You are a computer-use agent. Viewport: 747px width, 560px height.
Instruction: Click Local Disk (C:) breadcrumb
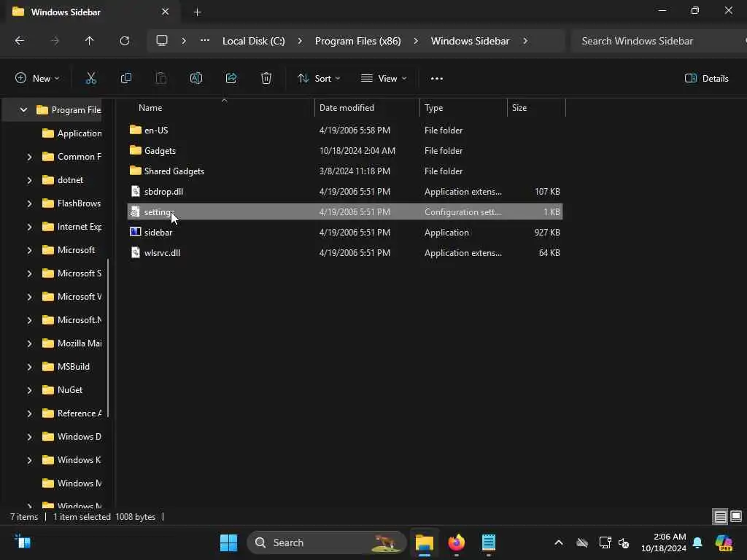(253, 41)
